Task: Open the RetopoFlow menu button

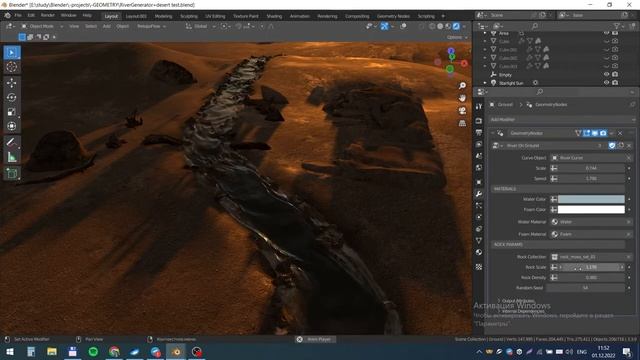Action: (151, 26)
